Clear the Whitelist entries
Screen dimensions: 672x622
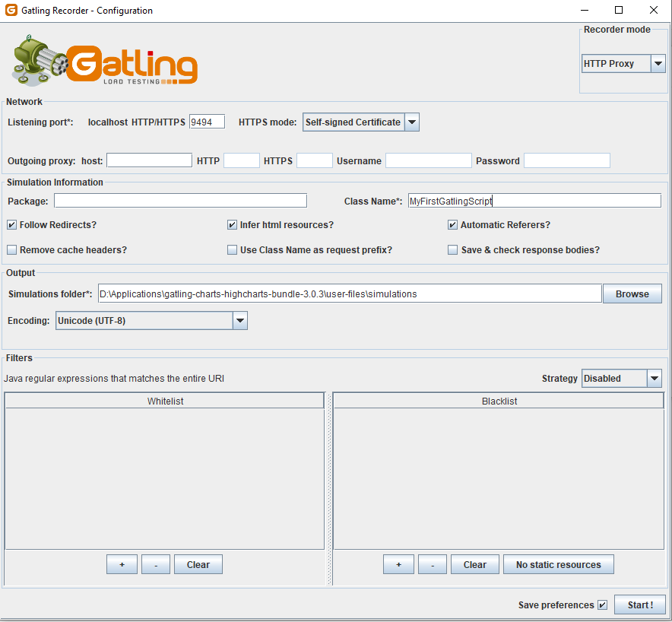pyautogui.click(x=198, y=564)
